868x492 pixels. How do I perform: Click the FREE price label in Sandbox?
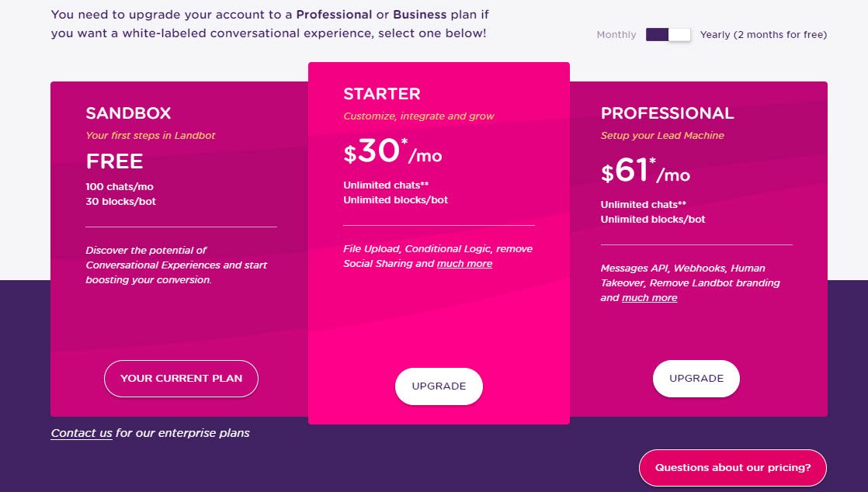[115, 161]
